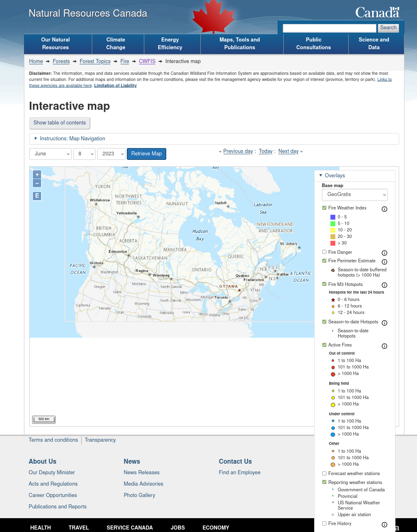The width and height of the screenshot is (417, 532).
Task: Open CWFIS breadcrumb link
Action: 147,61
